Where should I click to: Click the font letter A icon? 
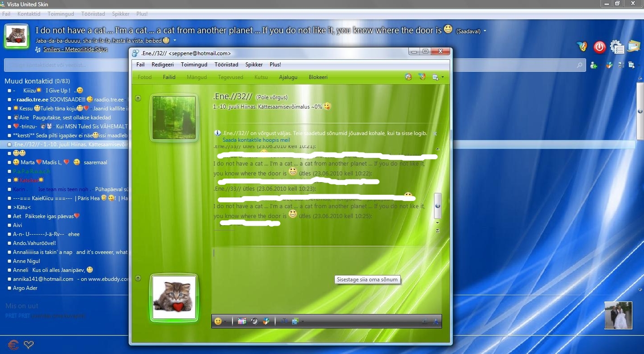(x=435, y=321)
